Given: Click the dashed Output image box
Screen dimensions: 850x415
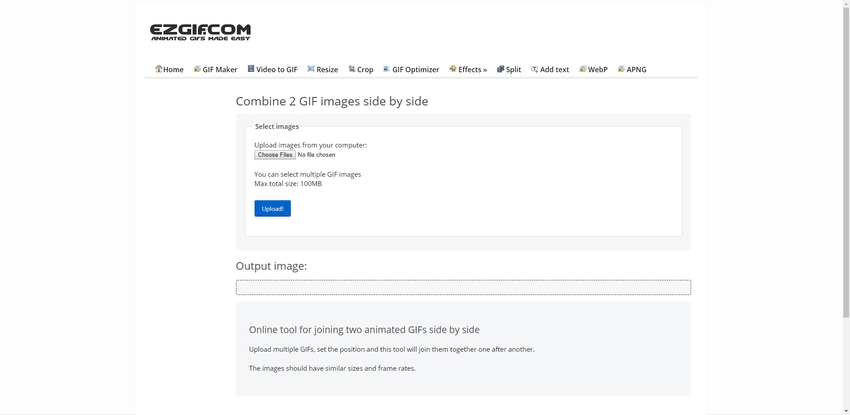Looking at the screenshot, I should (x=463, y=288).
